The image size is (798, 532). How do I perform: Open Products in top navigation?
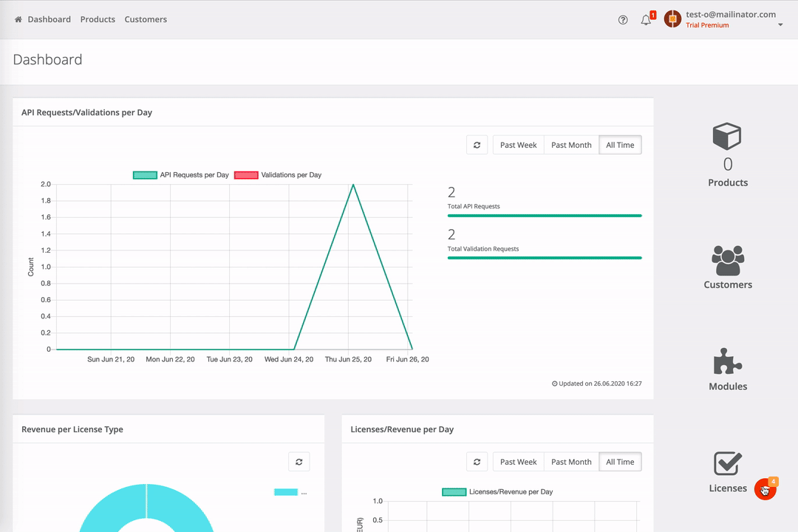(98, 19)
